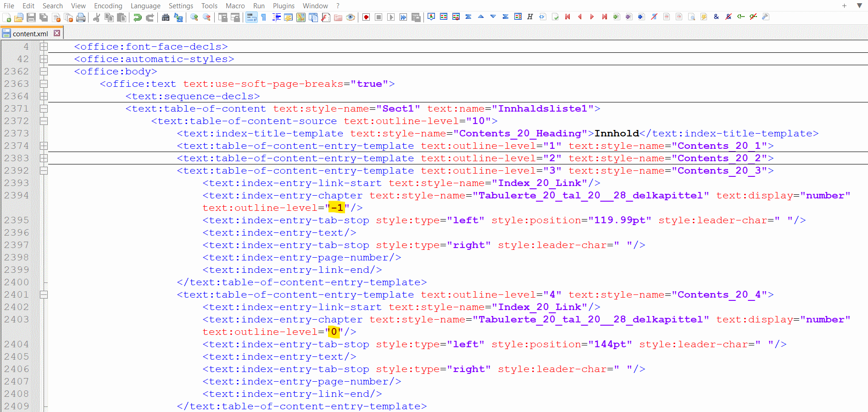
Task: Open the Macro menu
Action: tap(235, 6)
